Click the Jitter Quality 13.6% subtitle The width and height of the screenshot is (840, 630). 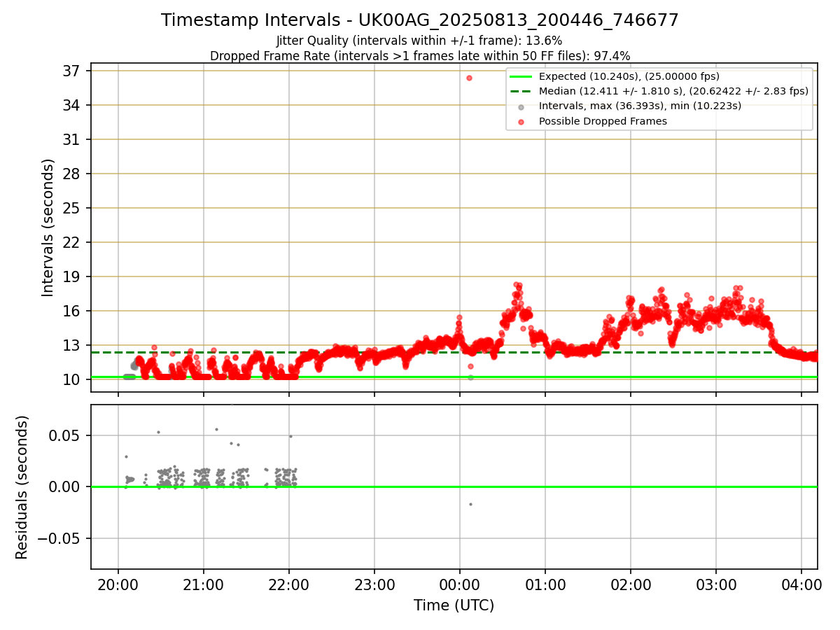click(419, 41)
